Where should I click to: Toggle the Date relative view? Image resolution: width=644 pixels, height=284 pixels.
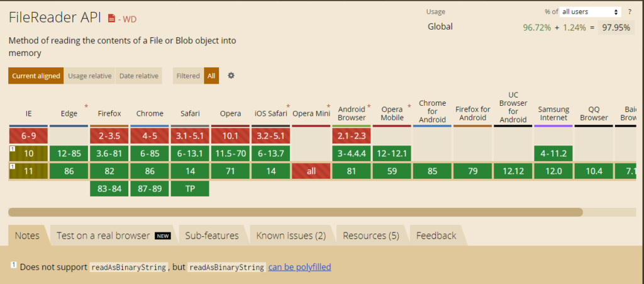138,76
